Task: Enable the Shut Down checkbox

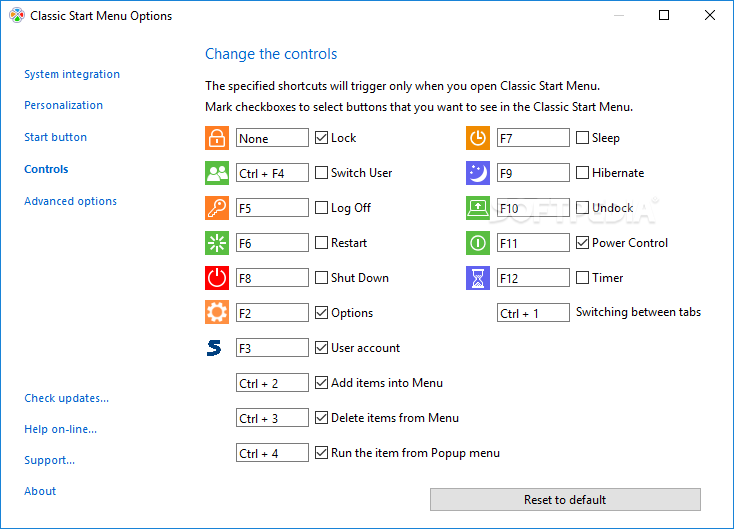Action: [x=321, y=278]
